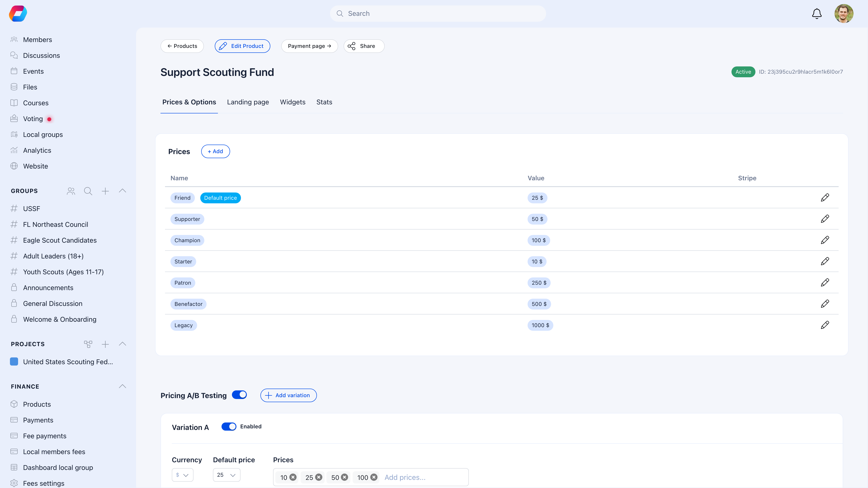Select the Voting sidebar item
868x488 pixels.
tap(33, 119)
